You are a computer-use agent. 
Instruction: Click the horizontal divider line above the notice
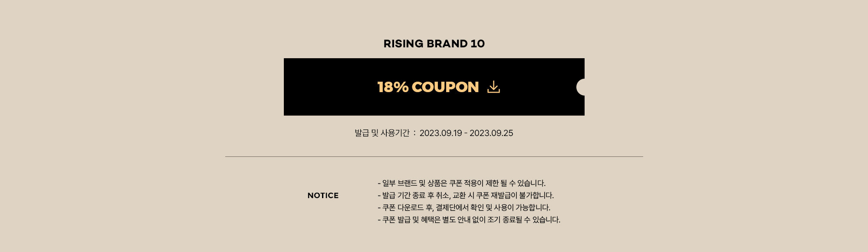tap(434, 156)
